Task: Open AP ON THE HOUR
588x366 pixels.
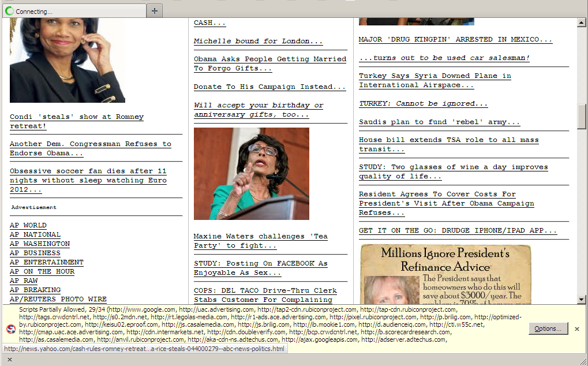Action: point(42,271)
